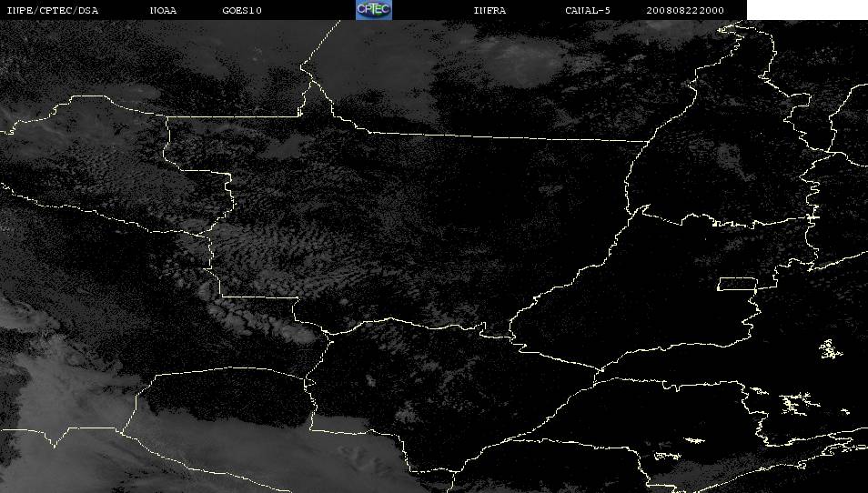
Task: Click the tiny elongated white patch at bottom right
Action: tap(694, 440)
